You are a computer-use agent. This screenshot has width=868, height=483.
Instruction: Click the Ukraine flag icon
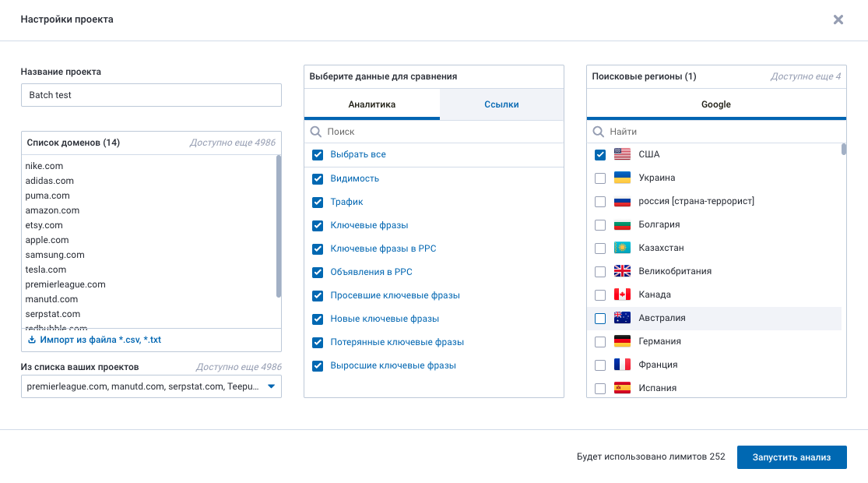pyautogui.click(x=622, y=178)
